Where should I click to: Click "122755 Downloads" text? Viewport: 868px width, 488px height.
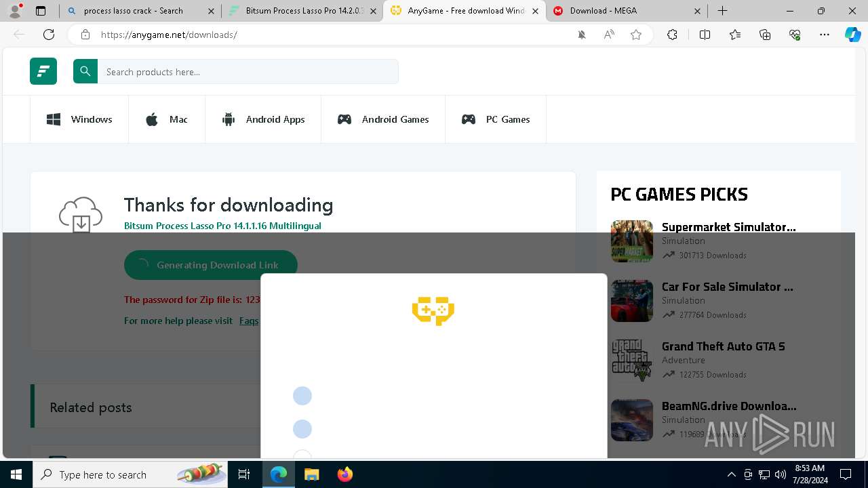click(x=713, y=375)
